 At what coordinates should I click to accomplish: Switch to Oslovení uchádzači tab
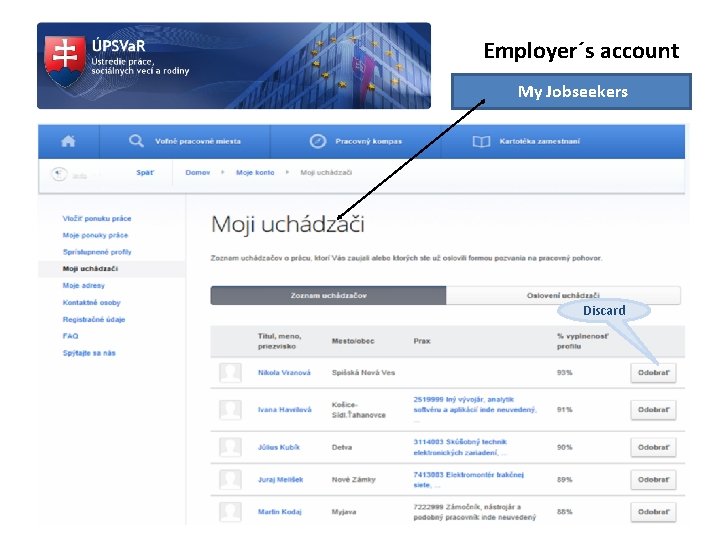563,295
